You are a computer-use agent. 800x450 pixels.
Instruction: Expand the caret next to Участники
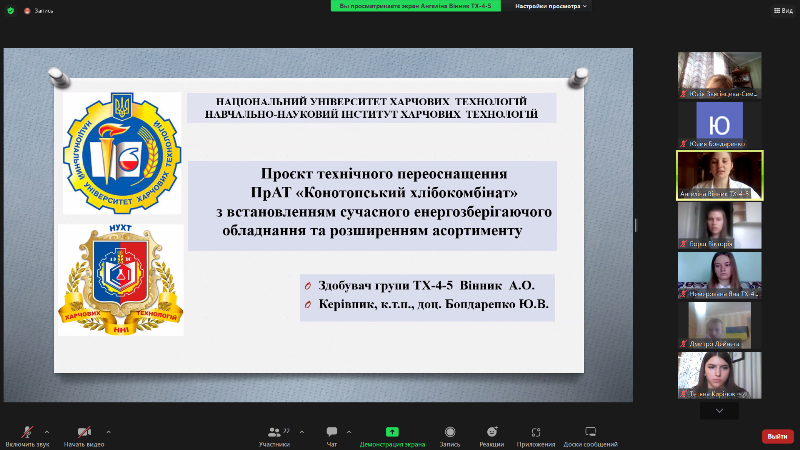pos(302,432)
